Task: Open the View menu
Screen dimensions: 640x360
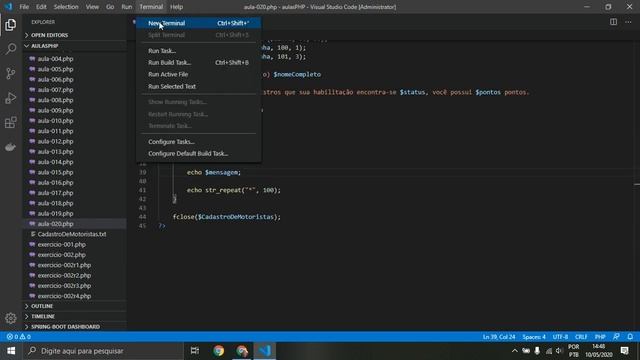Action: point(92,7)
